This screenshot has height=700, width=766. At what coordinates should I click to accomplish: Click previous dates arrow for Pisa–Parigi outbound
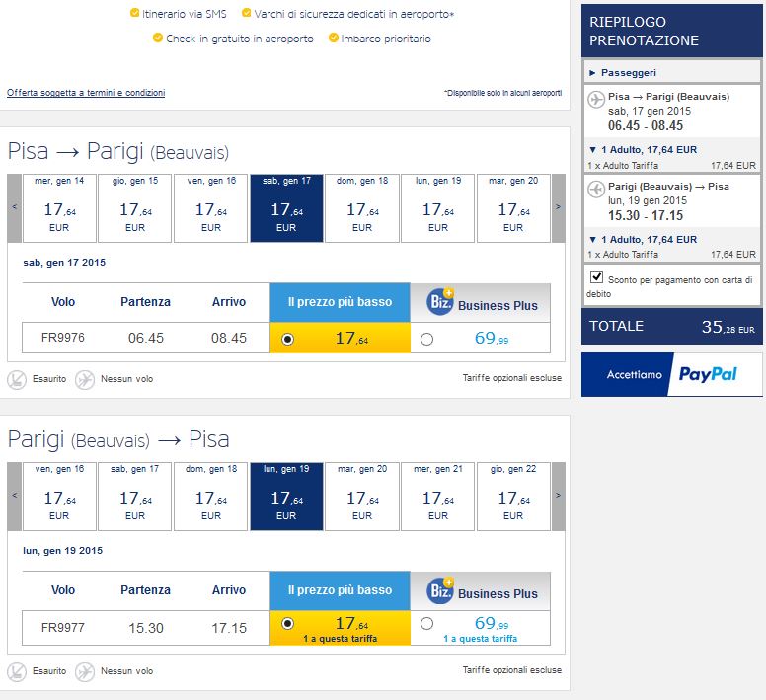14,207
